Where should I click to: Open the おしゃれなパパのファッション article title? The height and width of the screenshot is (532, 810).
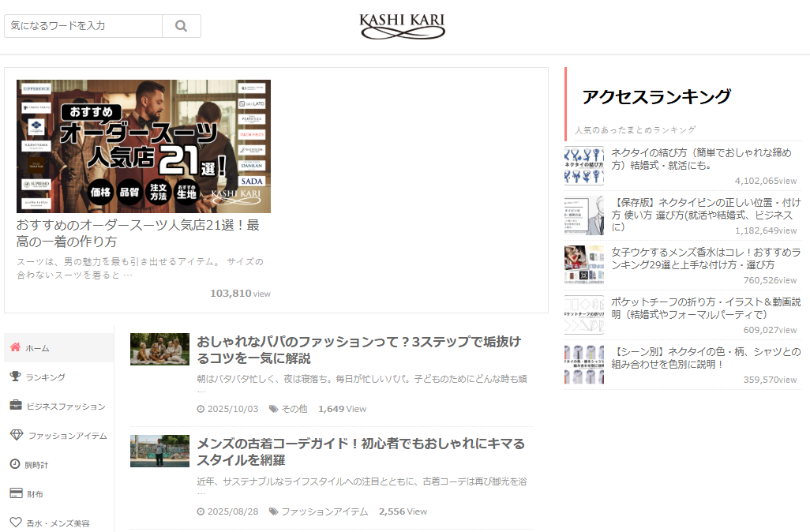[358, 350]
